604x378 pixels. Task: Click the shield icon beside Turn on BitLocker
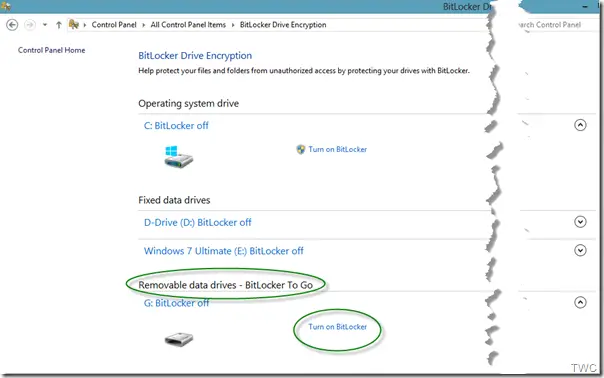click(x=301, y=150)
